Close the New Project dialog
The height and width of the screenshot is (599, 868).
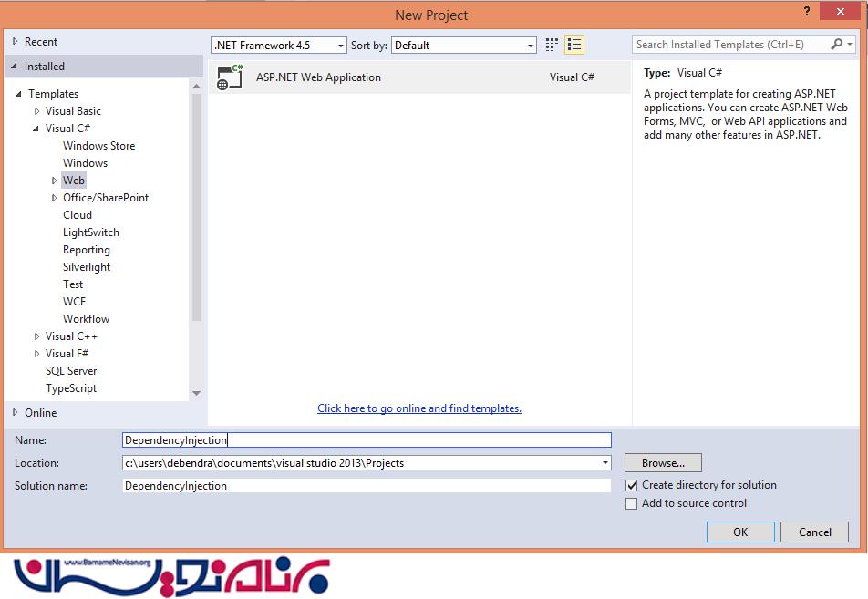tap(840, 12)
